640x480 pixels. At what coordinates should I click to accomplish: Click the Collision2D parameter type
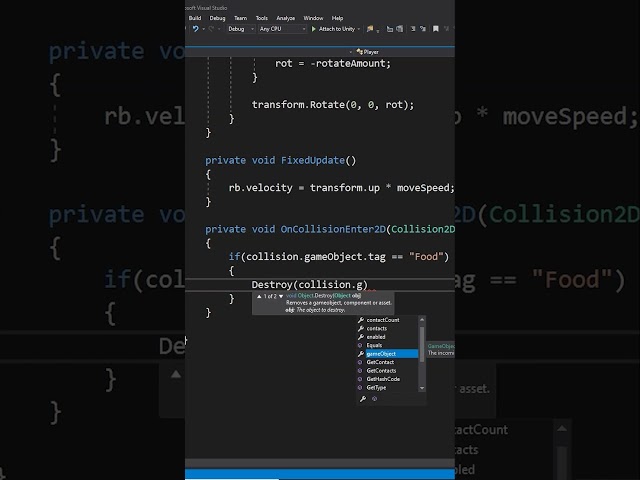pos(423,229)
